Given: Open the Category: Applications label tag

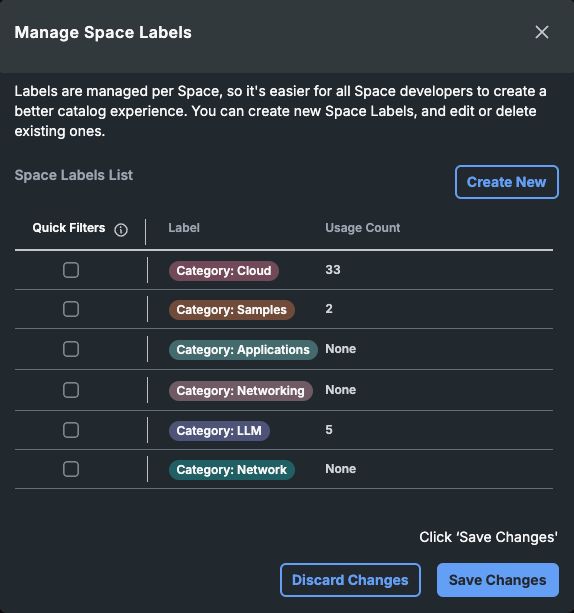Looking at the screenshot, I should [243, 350].
